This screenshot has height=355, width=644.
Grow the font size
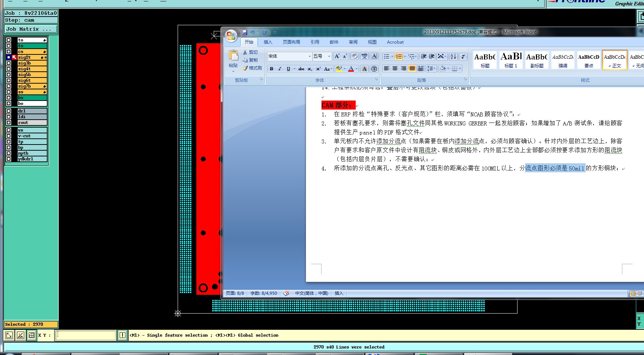[337, 56]
